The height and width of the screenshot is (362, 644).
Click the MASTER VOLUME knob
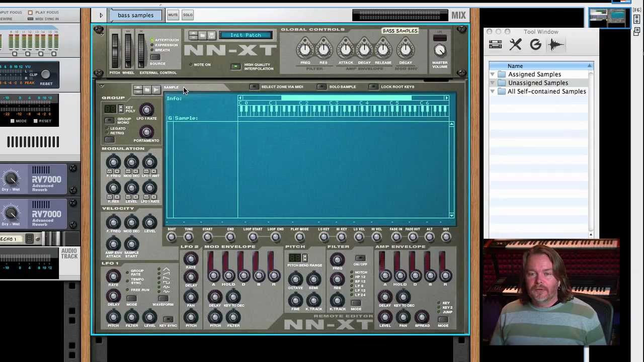pyautogui.click(x=440, y=50)
